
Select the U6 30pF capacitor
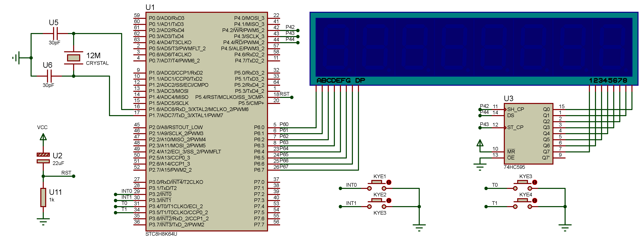click(x=49, y=76)
